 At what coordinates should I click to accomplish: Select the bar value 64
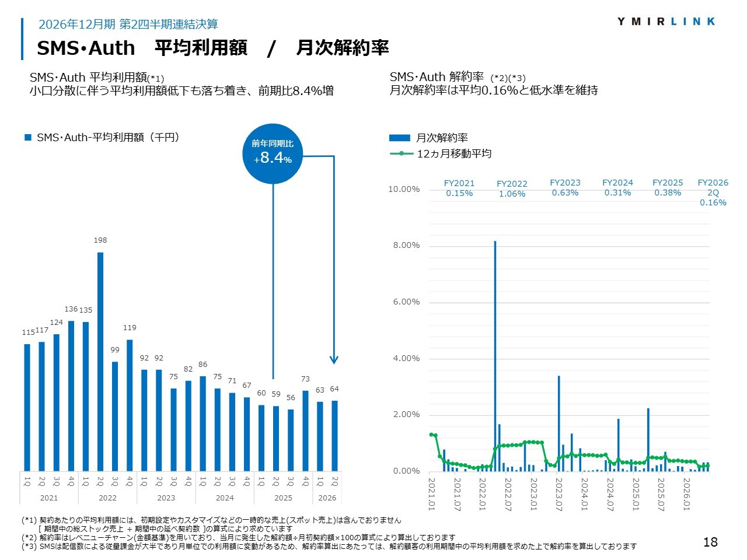334,389
